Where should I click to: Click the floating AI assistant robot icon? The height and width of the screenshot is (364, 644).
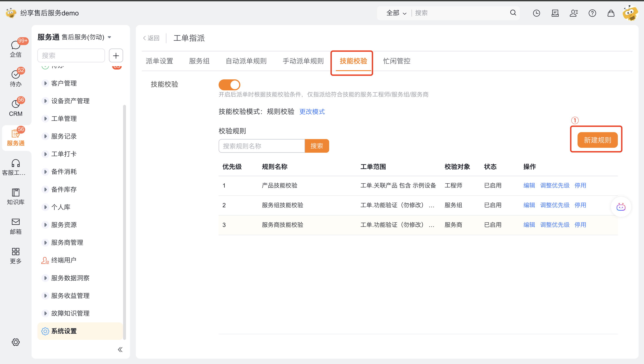[621, 207]
